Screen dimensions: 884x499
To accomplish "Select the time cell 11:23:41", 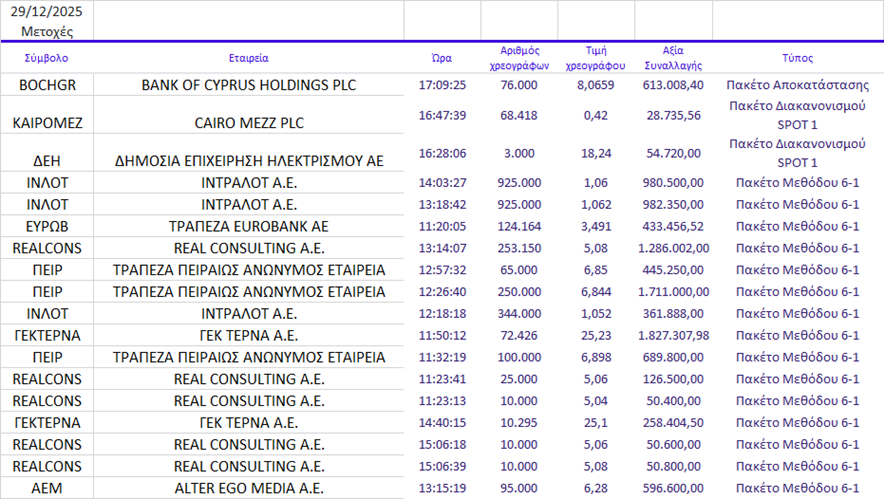I will click(442, 379).
